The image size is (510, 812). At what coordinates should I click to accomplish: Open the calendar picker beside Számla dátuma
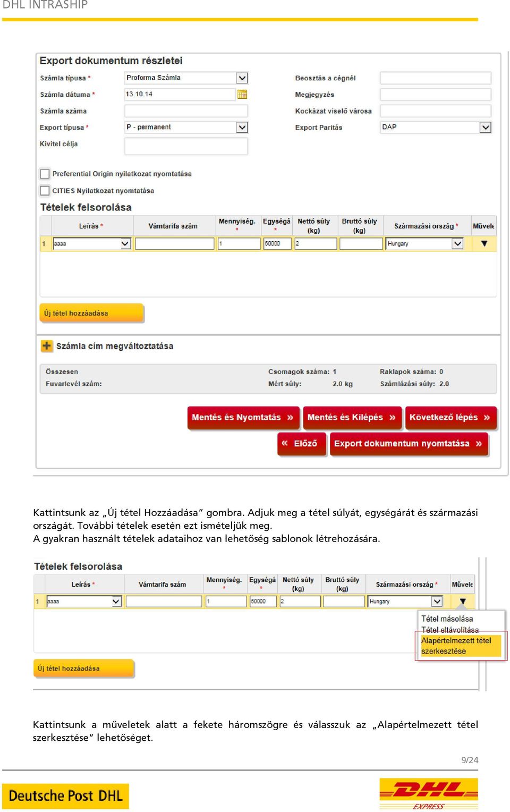point(242,95)
